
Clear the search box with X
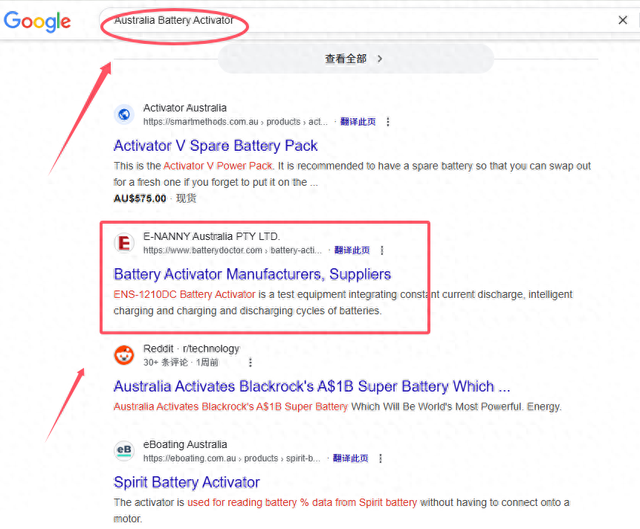tap(622, 20)
